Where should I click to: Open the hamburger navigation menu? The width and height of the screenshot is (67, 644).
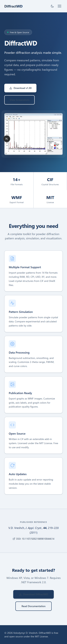59,6
